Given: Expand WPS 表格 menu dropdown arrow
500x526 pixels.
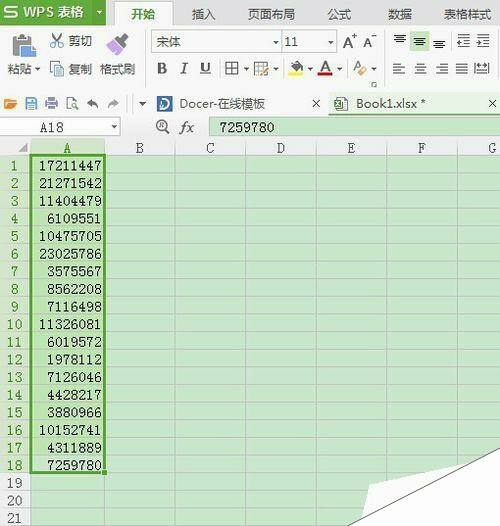Looking at the screenshot, I should 99,12.
